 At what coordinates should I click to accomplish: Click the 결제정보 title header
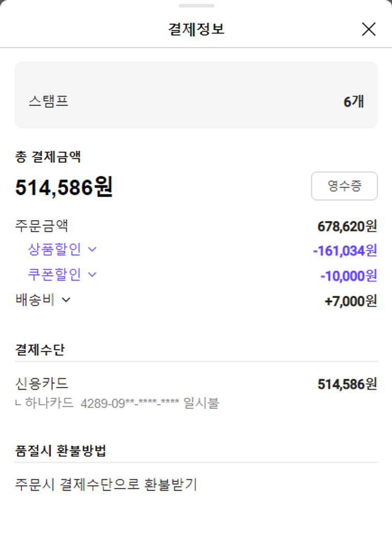point(196,29)
